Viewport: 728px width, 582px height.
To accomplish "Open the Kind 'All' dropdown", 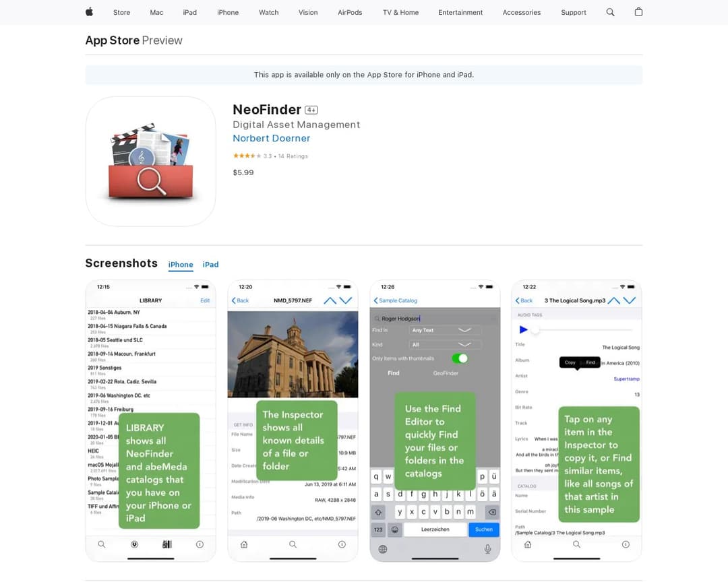I will point(445,344).
